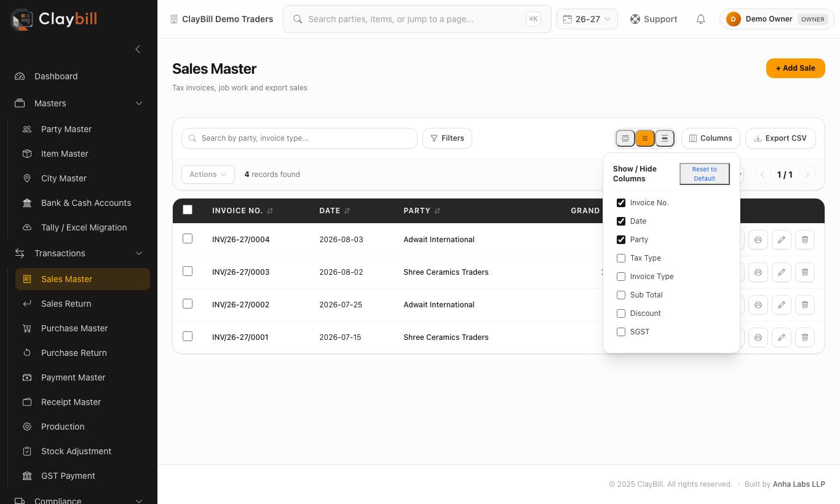The height and width of the screenshot is (504, 840).
Task: Enable the SGST column checkbox
Action: (x=621, y=332)
